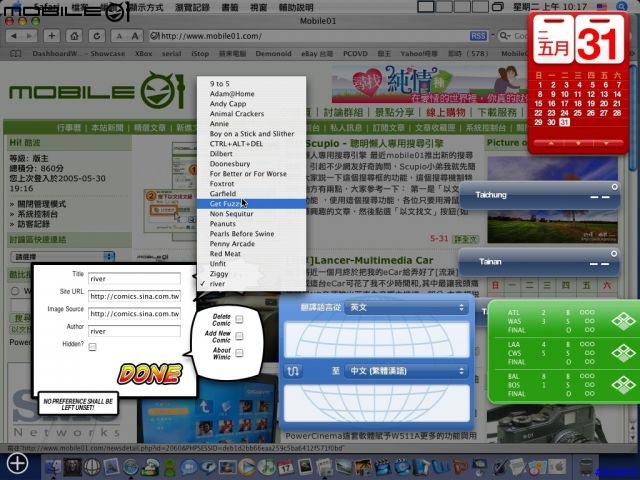
Task: Choose the checked river comic entry
Action: click(x=251, y=284)
